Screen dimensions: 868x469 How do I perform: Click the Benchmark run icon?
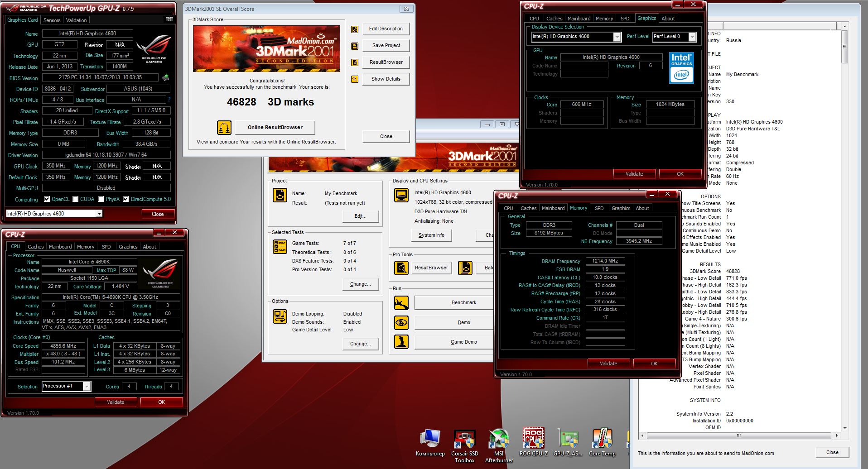point(401,303)
